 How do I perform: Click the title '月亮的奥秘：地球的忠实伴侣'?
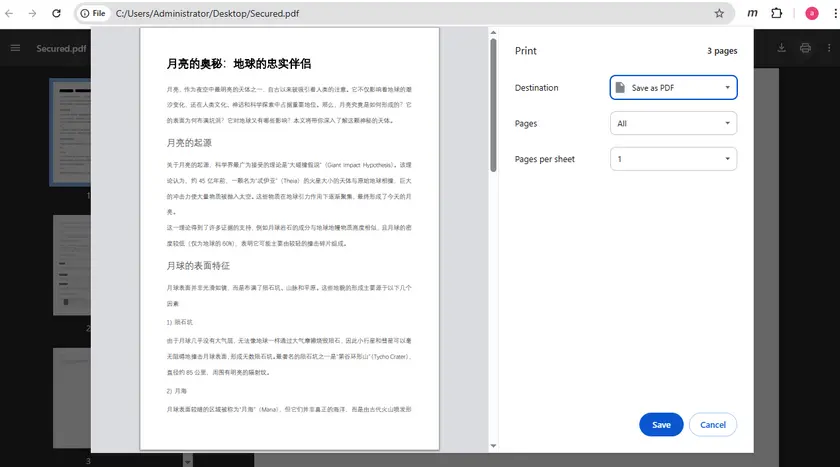pos(239,64)
